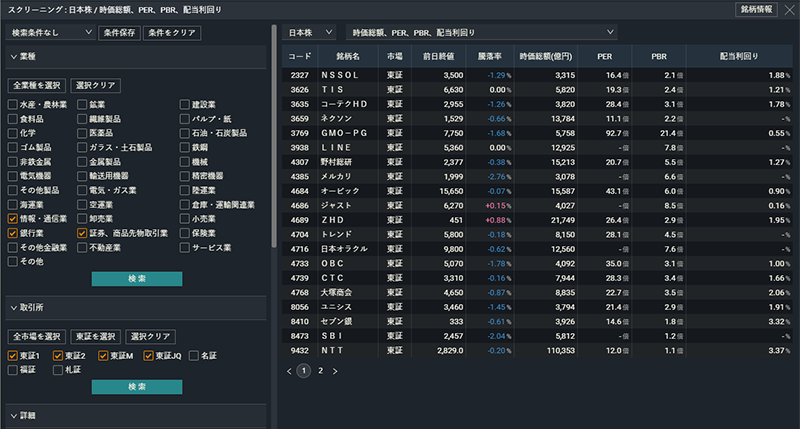Uncheck the 東証1 exchange checkbox

(13, 356)
